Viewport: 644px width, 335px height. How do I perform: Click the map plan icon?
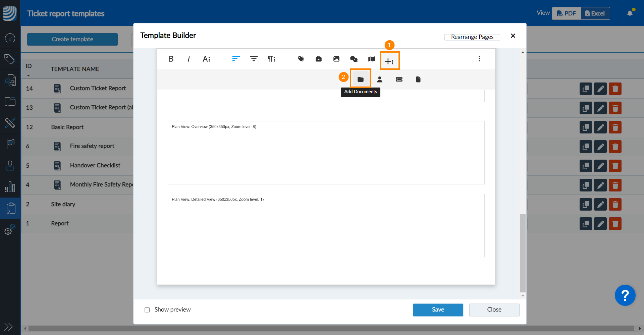pos(371,59)
